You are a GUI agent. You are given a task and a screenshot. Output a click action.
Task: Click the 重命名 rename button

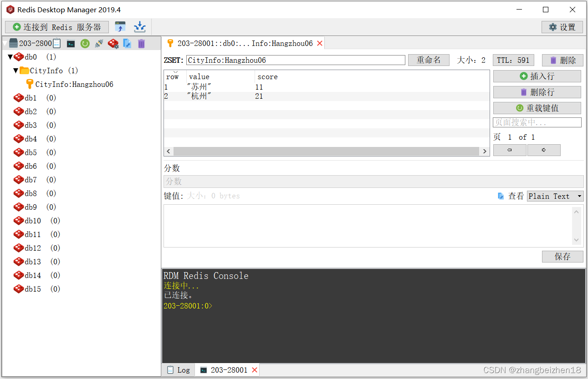click(429, 60)
